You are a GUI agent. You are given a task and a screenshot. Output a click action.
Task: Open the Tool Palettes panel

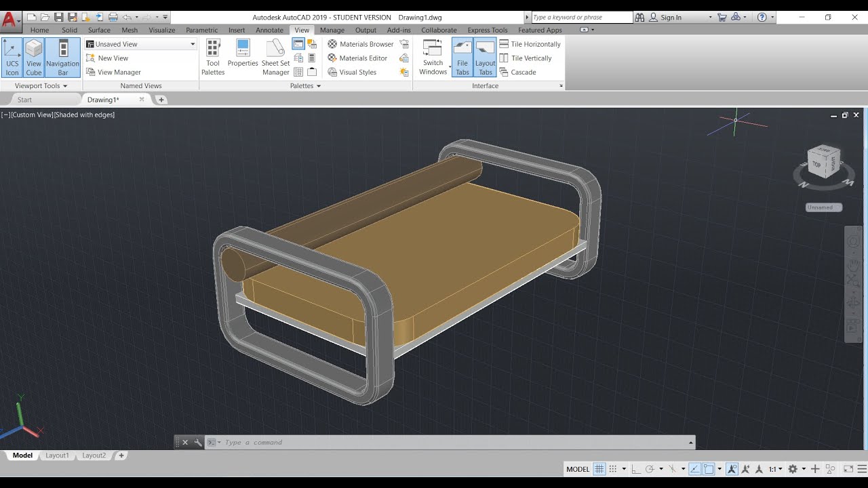click(213, 57)
